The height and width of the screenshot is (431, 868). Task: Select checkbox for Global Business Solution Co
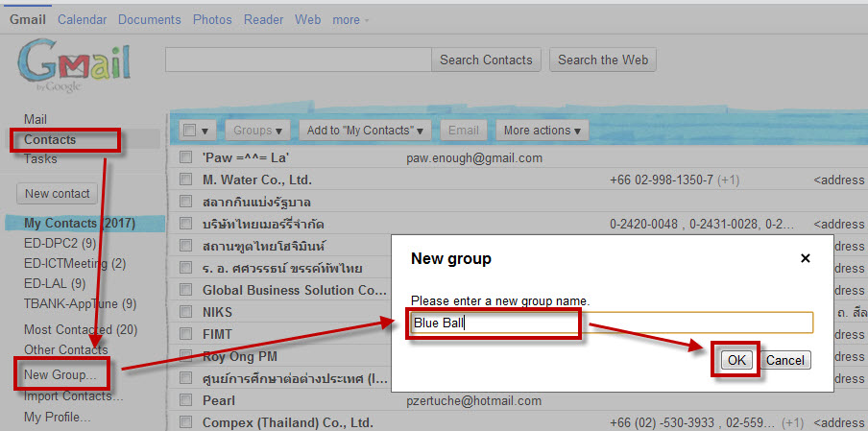186,289
